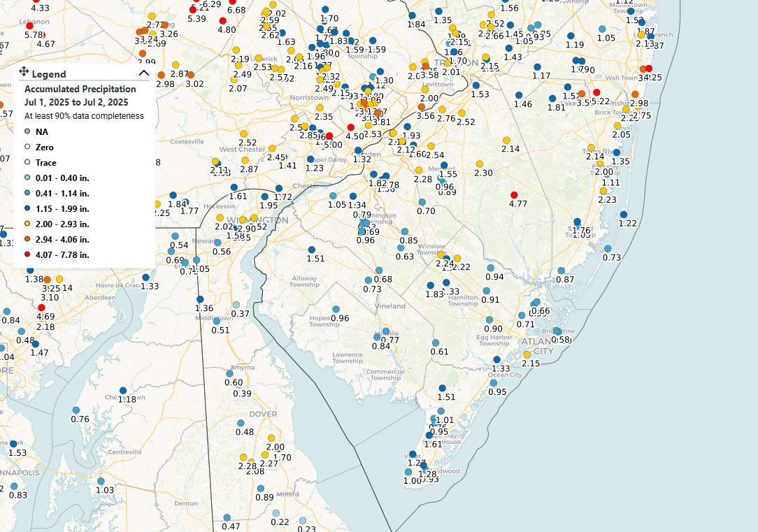This screenshot has width=758, height=532.
Task: Click the 0.41 - 1.14 in. legend swatch
Action: [x=27, y=193]
